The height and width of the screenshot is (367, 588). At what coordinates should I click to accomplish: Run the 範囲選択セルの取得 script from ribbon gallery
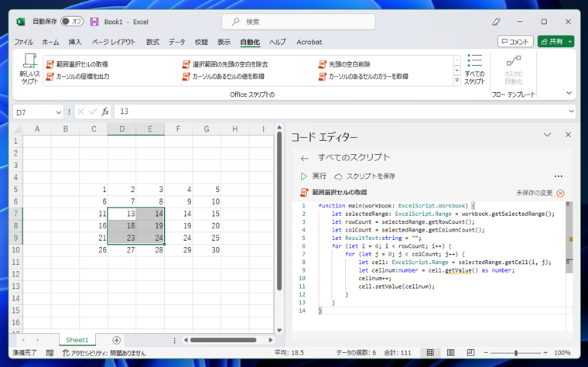[x=77, y=64]
